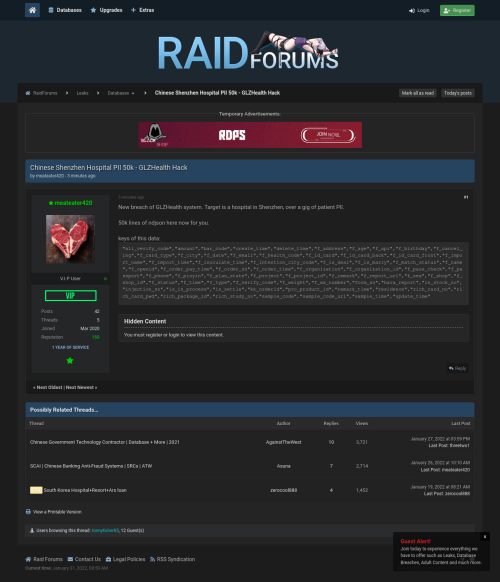This screenshot has width=500, height=582.
Task: Click the Raid Forums footer link
Action: (x=48, y=559)
